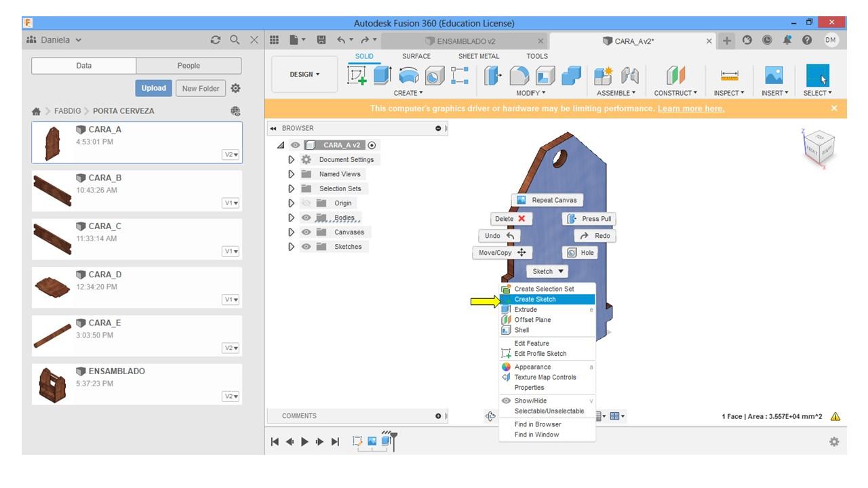Open the MODIFY dropdown menu

pyautogui.click(x=531, y=93)
